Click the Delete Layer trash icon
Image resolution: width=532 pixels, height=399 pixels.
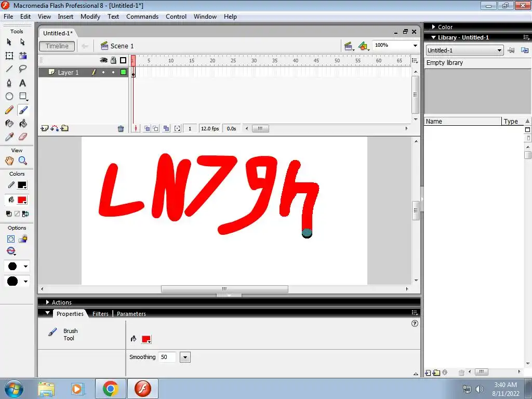coord(121,129)
